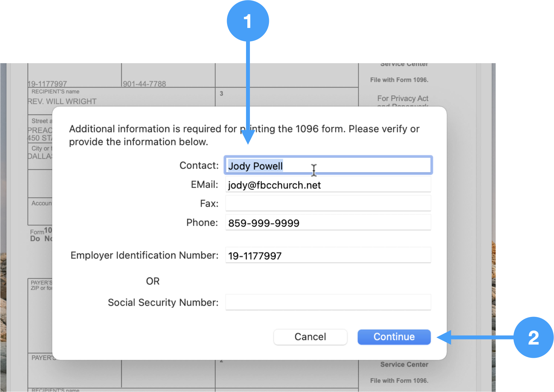Click the blue circle marker numbered 1
The width and height of the screenshot is (554, 392).
[x=248, y=21]
